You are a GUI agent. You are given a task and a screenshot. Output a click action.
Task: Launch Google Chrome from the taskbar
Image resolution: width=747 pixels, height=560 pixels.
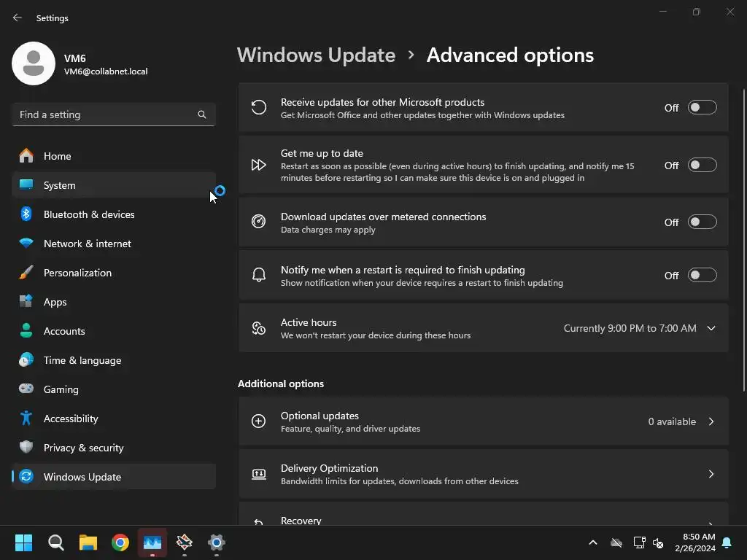(x=120, y=542)
